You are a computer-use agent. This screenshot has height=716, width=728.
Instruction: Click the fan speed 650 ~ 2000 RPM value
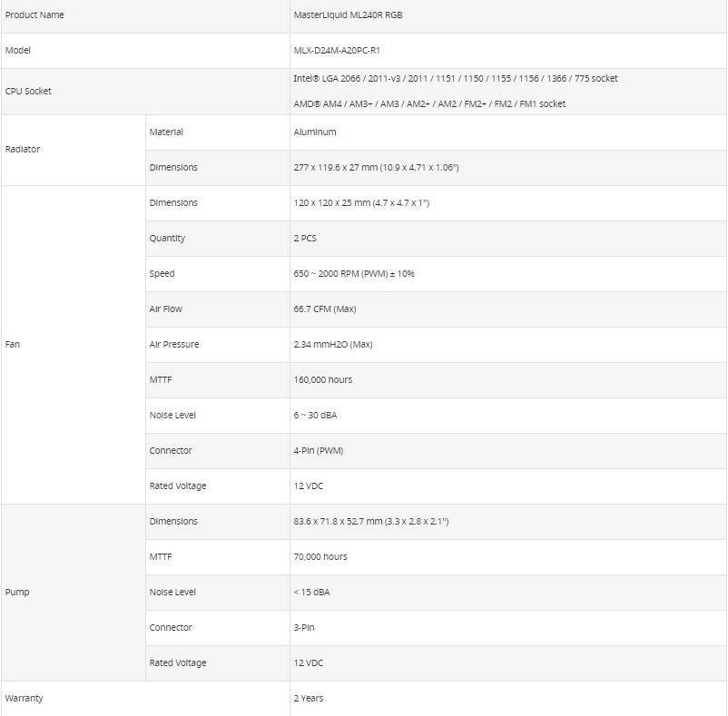[x=353, y=274]
